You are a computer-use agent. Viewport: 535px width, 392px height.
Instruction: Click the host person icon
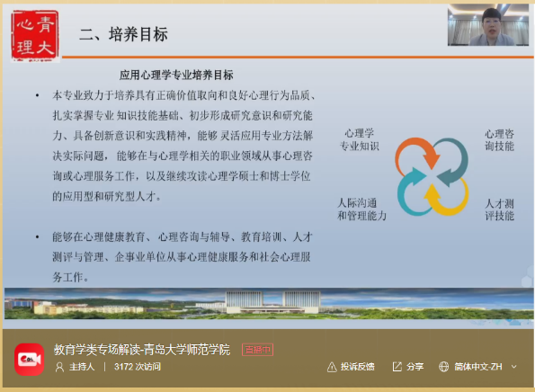[x=59, y=367]
